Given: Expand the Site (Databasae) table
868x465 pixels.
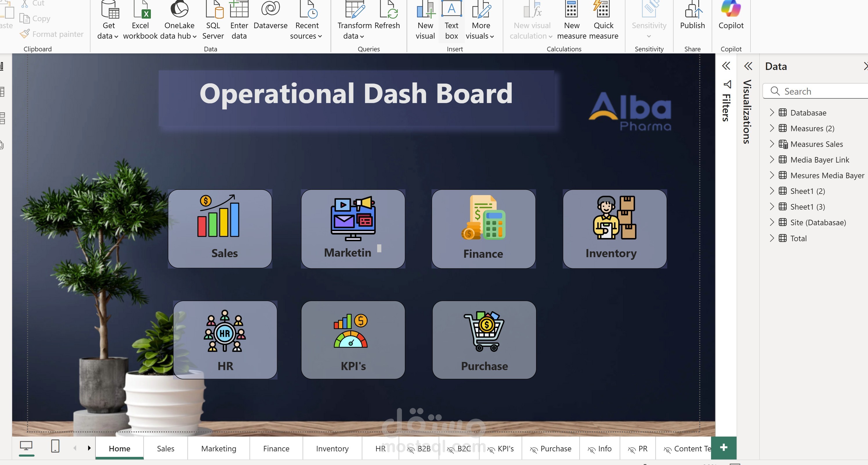Looking at the screenshot, I should (x=772, y=222).
